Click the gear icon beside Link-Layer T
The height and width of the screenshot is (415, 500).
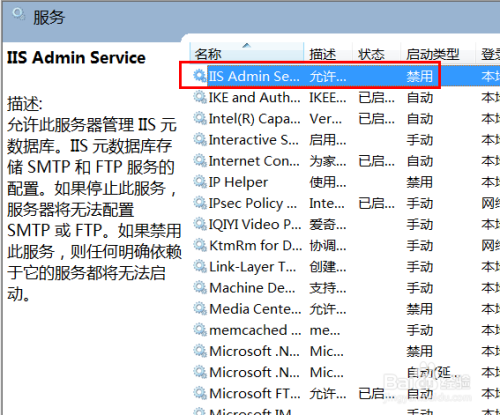(x=200, y=267)
